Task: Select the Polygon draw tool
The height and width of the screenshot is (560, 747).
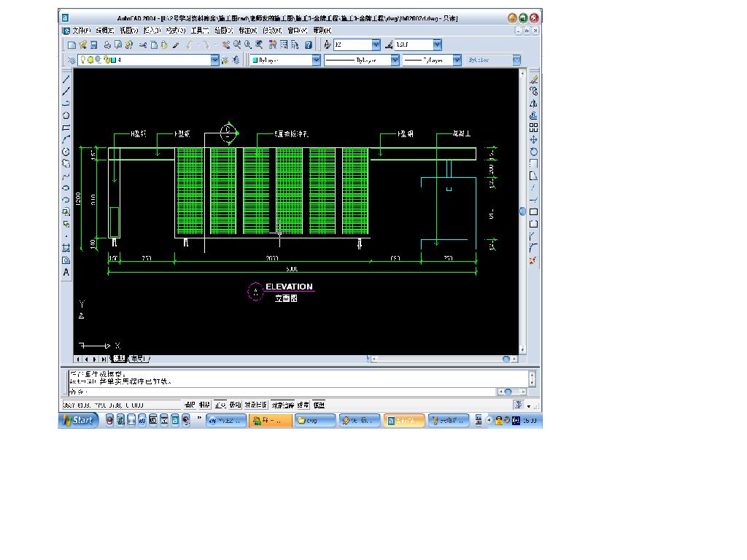Action: (66, 115)
